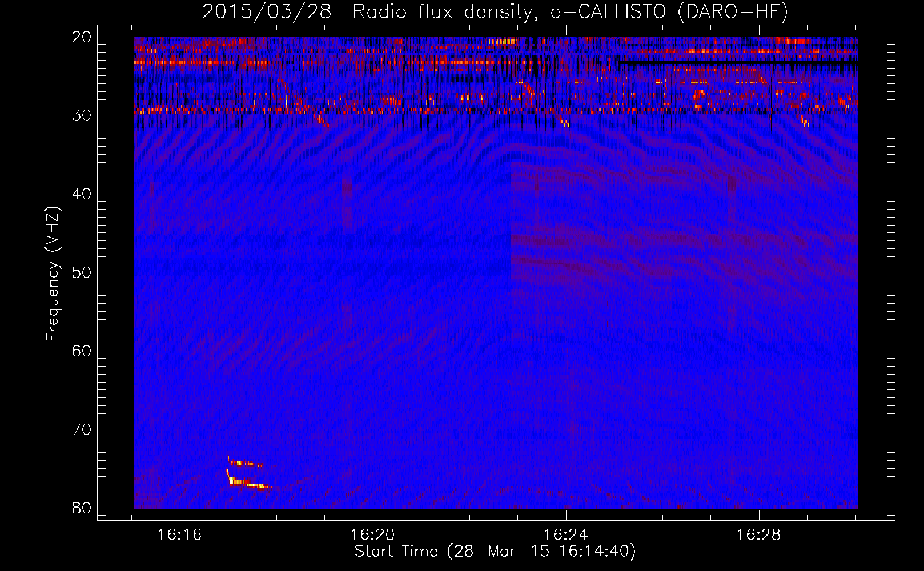Click the 'Frequency (MHZ)' axis label
The width and height of the screenshot is (924, 571).
pyautogui.click(x=53, y=275)
